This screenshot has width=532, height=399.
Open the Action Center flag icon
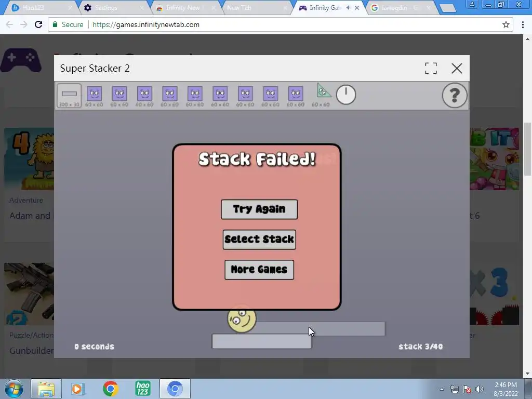click(x=467, y=389)
